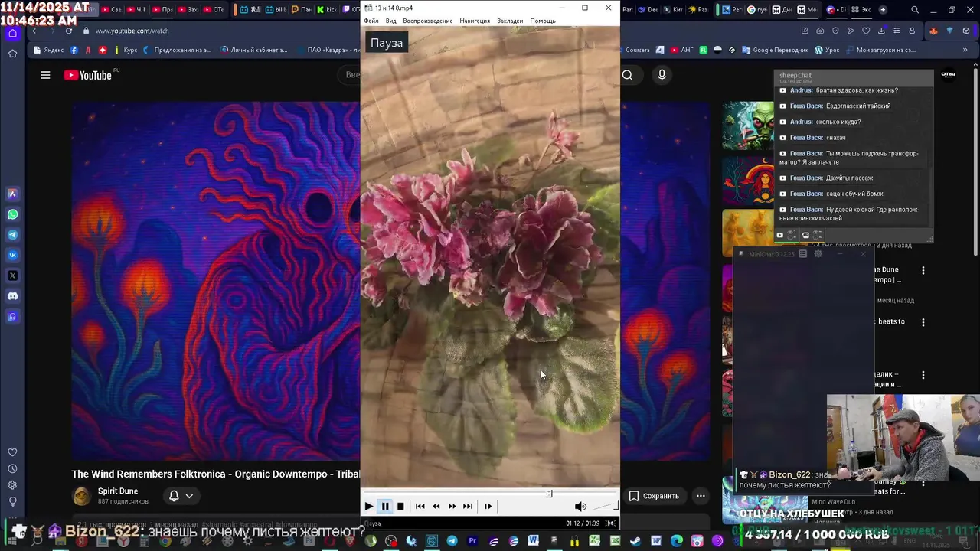Open the easy setup sliders icon
This screenshot has height=551, width=980.
point(897,31)
